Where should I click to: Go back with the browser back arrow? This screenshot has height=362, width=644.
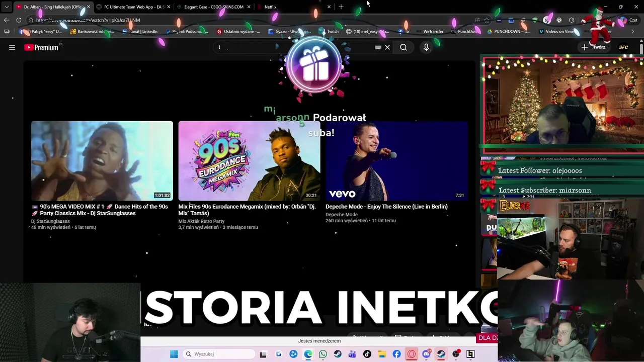pyautogui.click(x=6, y=20)
